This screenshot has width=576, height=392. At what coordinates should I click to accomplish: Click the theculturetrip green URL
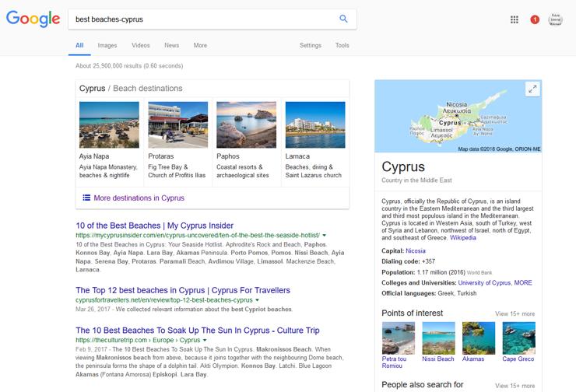[138, 340]
